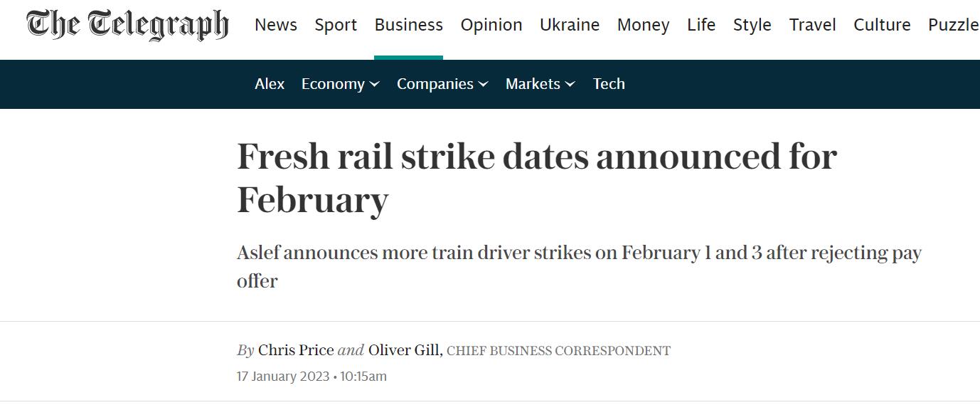Open the Culture section
This screenshot has width=980, height=405.
[882, 25]
